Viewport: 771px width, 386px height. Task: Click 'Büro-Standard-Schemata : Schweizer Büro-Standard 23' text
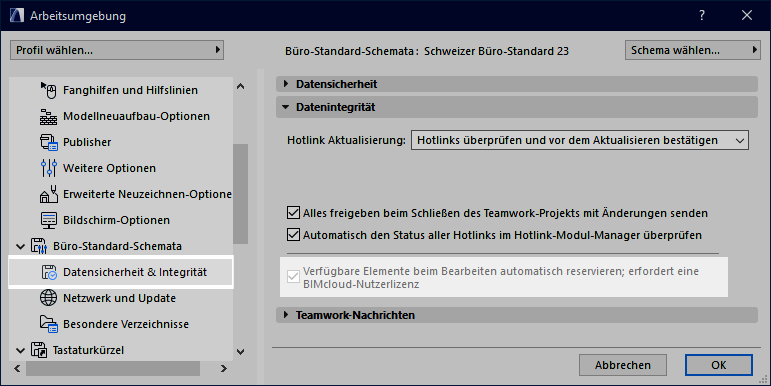coord(427,51)
